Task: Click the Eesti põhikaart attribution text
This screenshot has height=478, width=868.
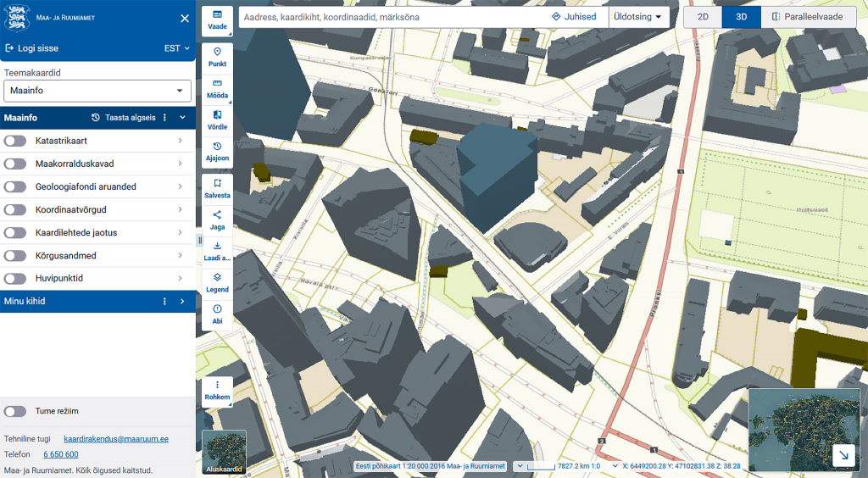Action: 430,466
